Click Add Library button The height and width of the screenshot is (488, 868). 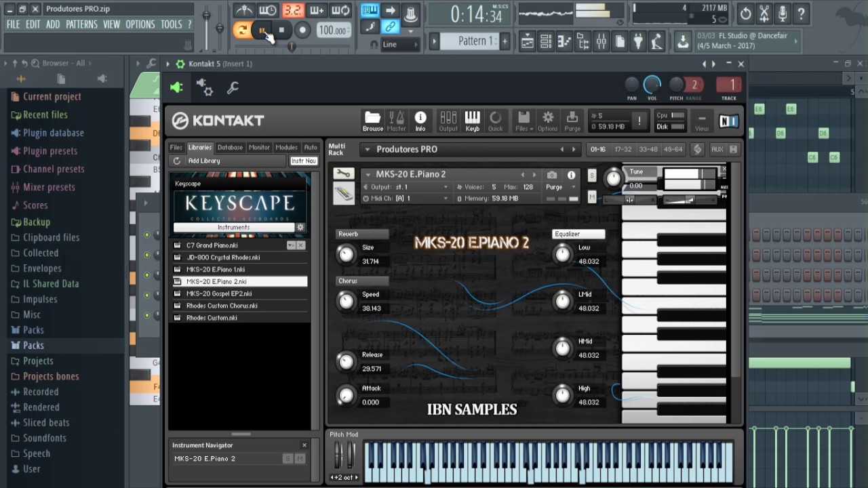click(x=204, y=161)
